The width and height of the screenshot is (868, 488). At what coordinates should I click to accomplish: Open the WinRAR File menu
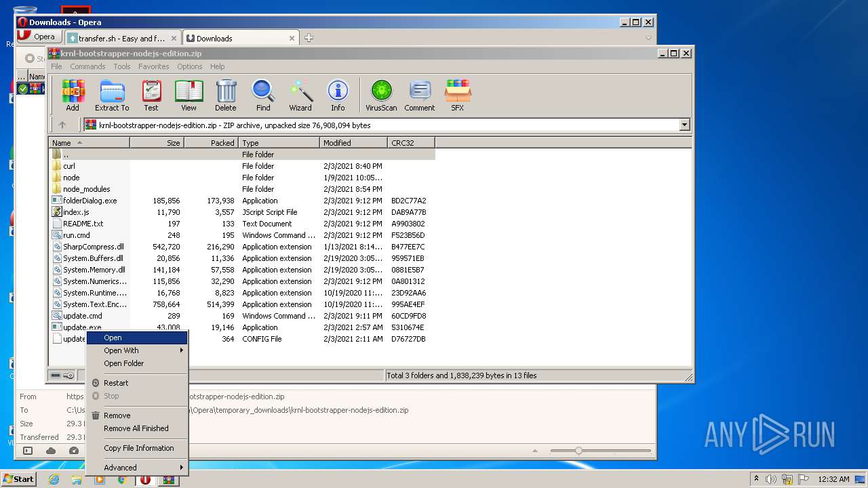(x=56, y=66)
